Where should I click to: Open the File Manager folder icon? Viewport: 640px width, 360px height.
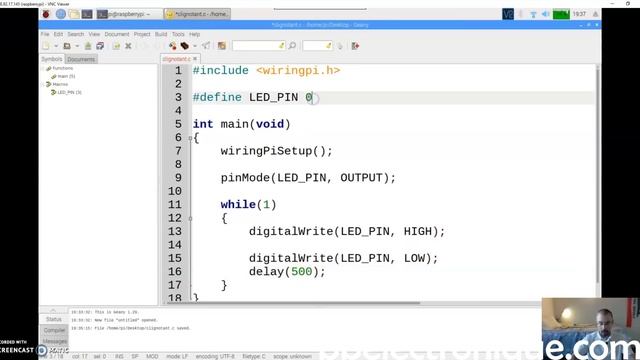tap(74, 14)
